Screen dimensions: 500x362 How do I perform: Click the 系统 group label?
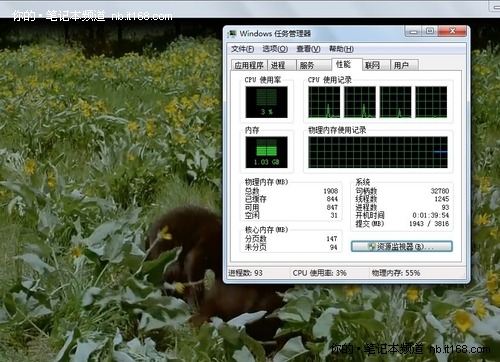pyautogui.click(x=363, y=182)
